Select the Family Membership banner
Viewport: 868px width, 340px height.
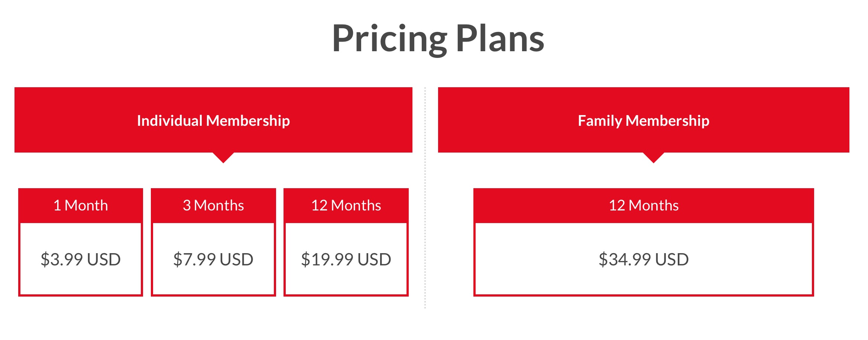click(644, 120)
